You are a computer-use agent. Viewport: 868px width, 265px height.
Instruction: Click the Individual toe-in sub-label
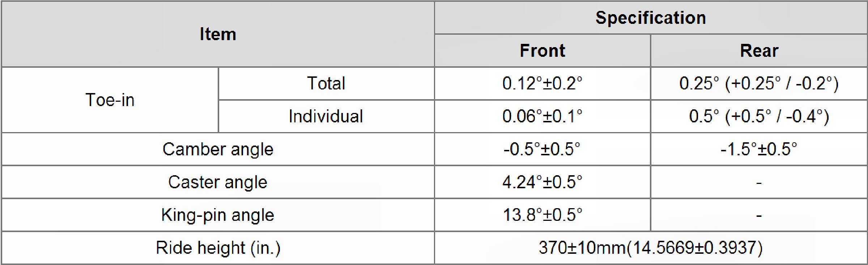[x=326, y=116]
